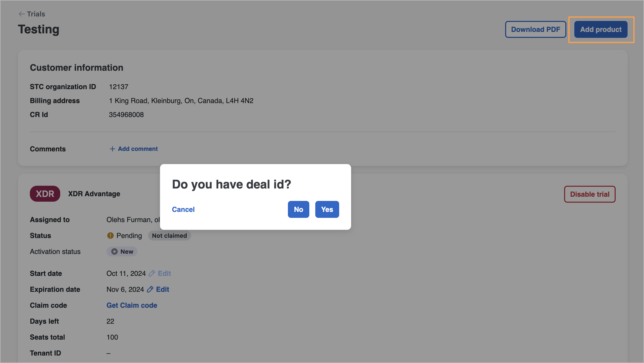The image size is (644, 363).
Task: Cancel the deal id dialog
Action: click(x=183, y=209)
